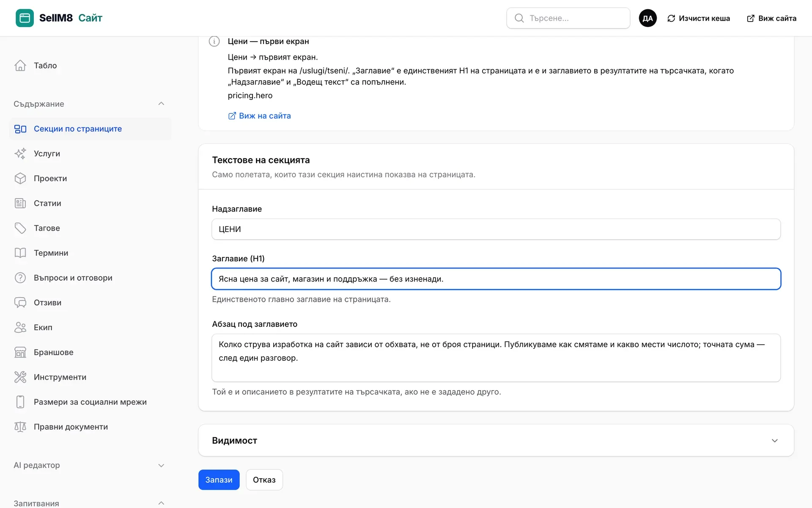
Task: Expand the AI редактор sidebar group
Action: (x=161, y=465)
